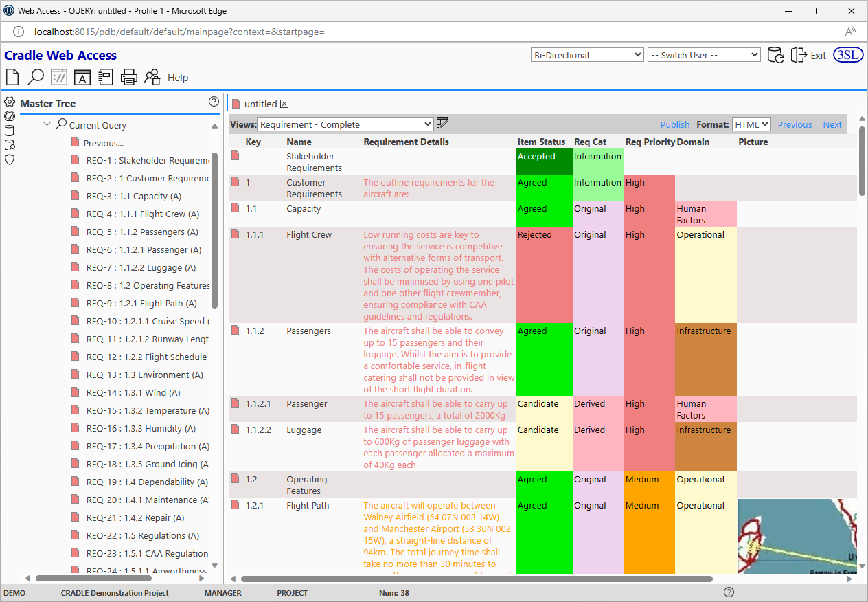The width and height of the screenshot is (868, 602).
Task: Select REQ-14 : 1.3.1 Wind (A)
Action: [x=133, y=392]
